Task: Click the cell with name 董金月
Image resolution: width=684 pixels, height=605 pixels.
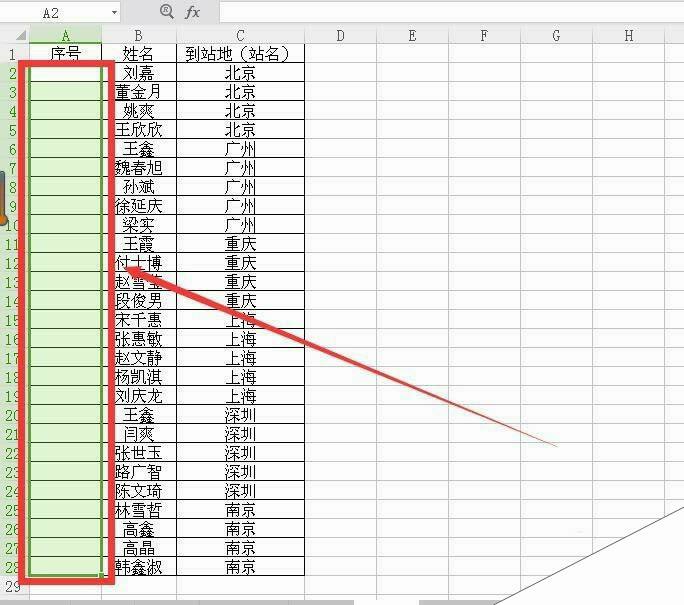Action: click(x=139, y=92)
